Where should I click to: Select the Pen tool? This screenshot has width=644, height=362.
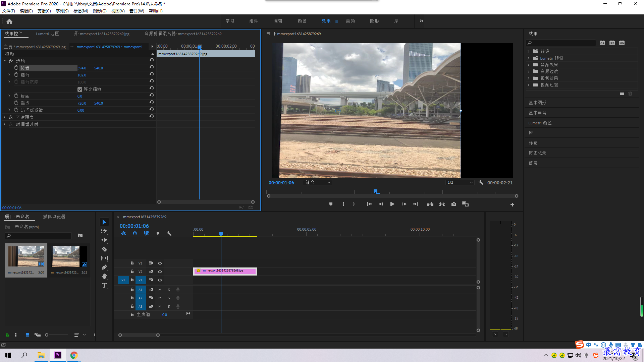104,267
